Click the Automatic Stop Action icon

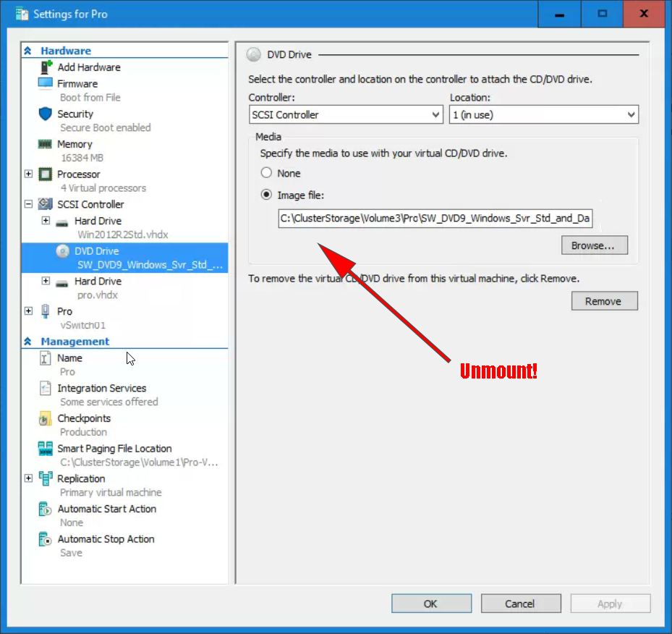45,539
